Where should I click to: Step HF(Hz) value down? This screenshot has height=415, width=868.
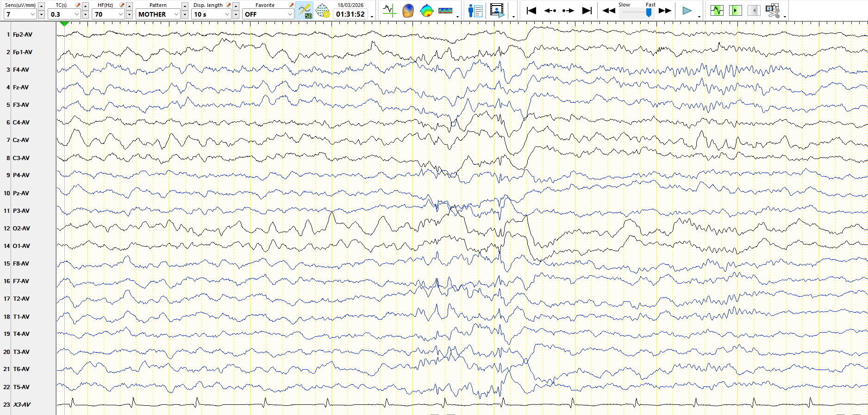(x=129, y=14)
